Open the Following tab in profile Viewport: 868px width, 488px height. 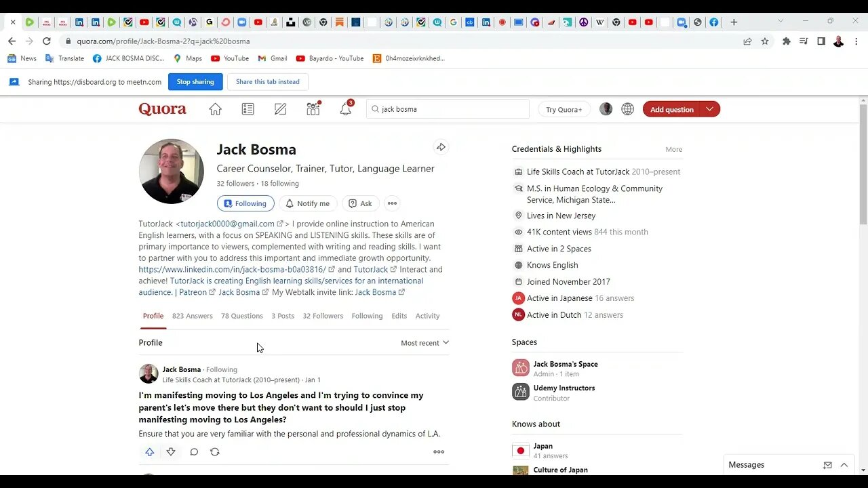tap(367, 316)
